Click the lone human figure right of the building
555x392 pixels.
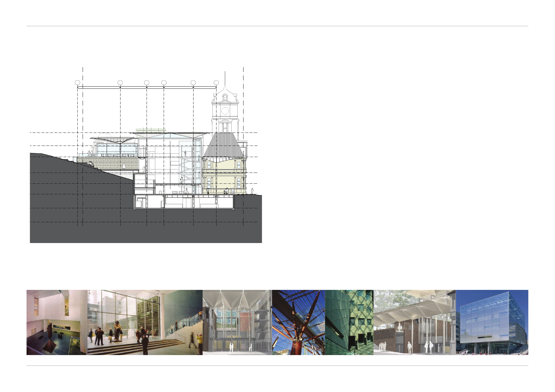pyautogui.click(x=252, y=191)
